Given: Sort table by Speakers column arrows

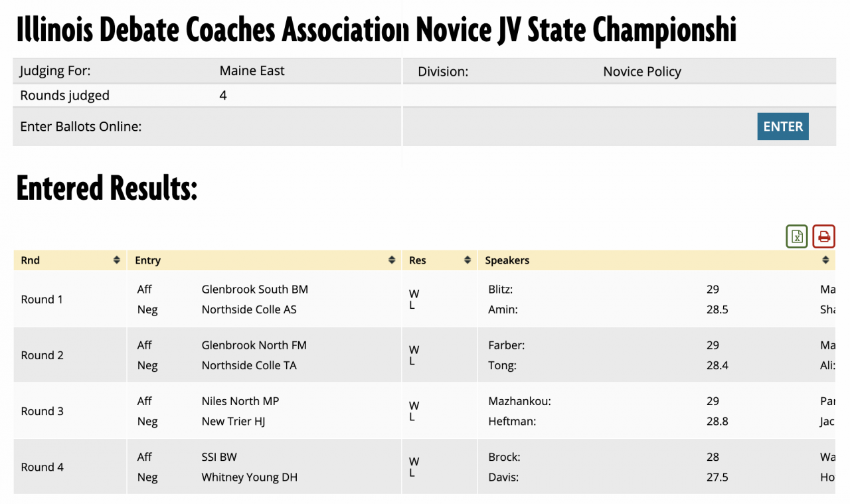Looking at the screenshot, I should (826, 260).
